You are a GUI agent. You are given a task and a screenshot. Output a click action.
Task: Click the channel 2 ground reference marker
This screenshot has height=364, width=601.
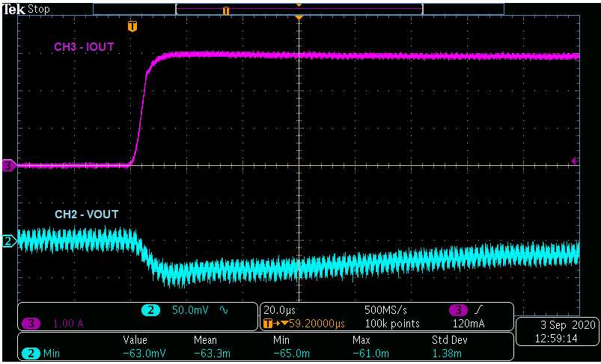coord(8,241)
